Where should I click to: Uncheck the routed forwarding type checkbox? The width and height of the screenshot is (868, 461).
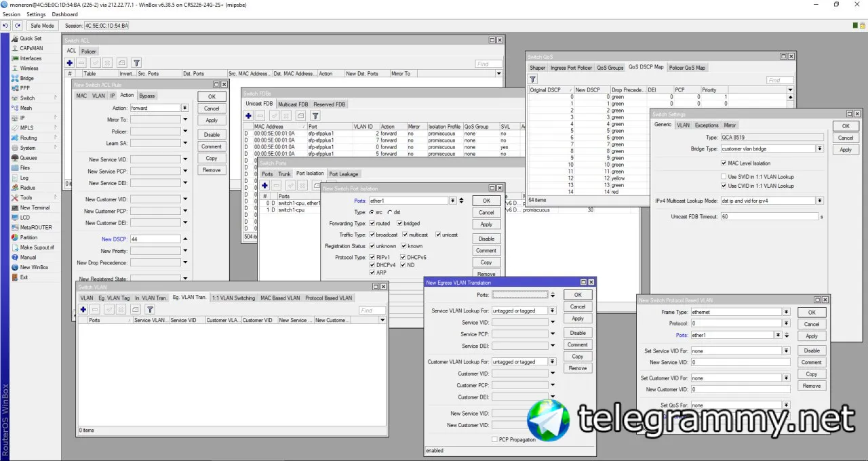coord(372,223)
